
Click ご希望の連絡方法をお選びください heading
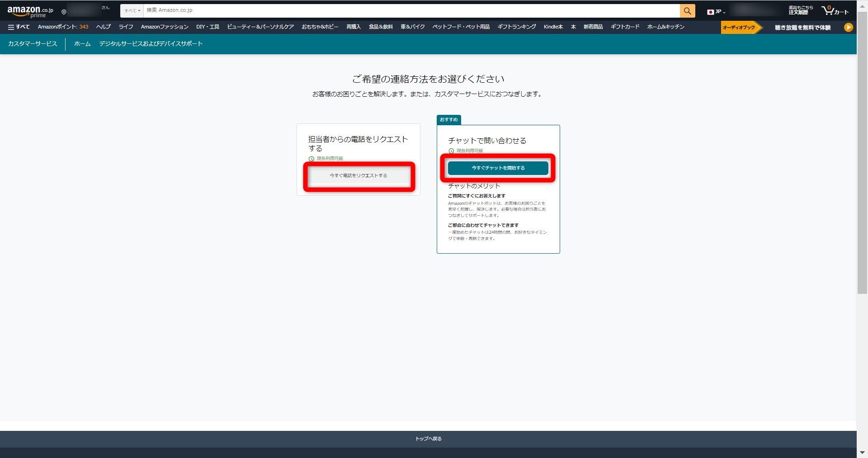[428, 79]
